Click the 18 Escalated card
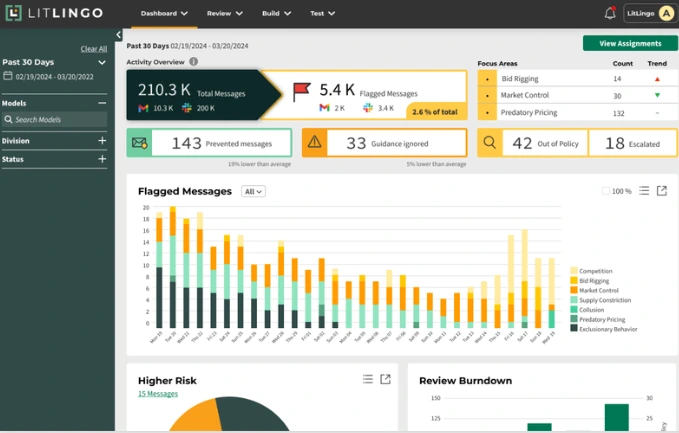679x433 pixels. tap(633, 143)
